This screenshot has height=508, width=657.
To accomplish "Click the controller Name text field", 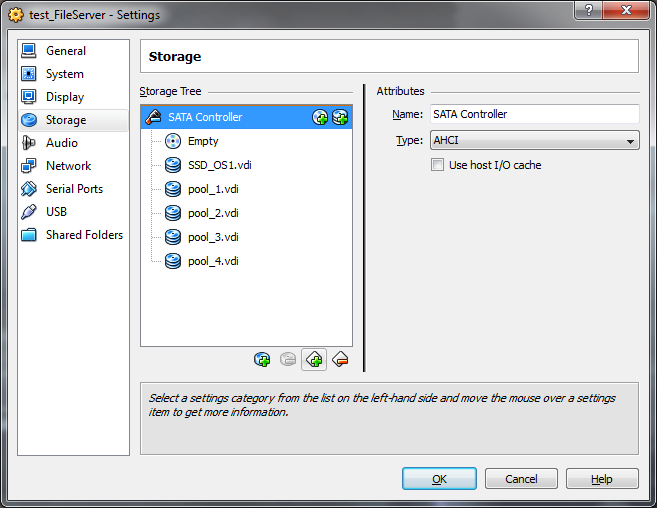I will 534,114.
